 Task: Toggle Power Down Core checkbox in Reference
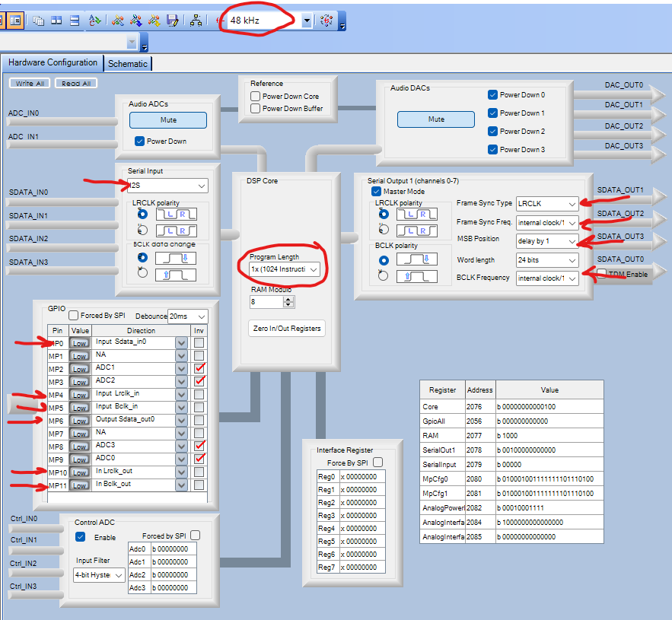[256, 96]
